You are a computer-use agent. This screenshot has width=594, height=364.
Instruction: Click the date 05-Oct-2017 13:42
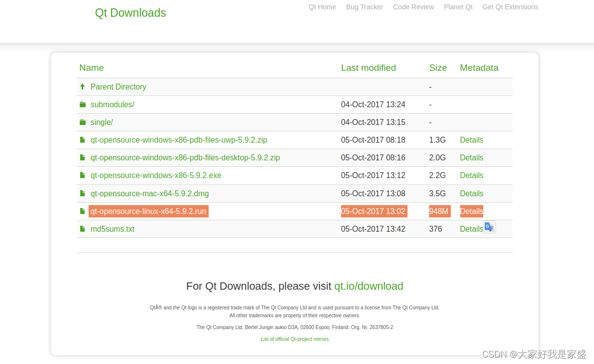(x=373, y=229)
